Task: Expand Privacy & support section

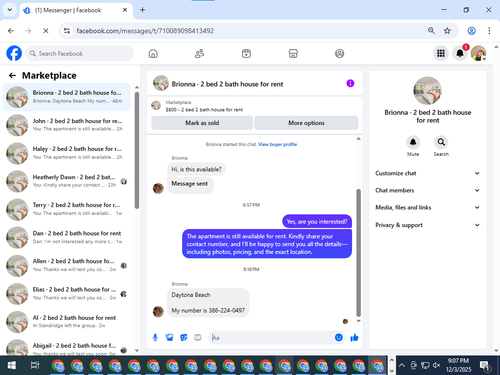Action: (427, 225)
